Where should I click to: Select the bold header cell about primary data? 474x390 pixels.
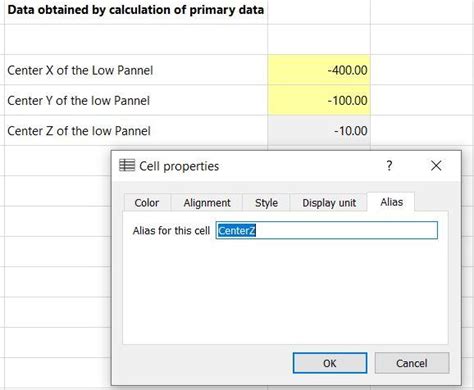[136, 10]
